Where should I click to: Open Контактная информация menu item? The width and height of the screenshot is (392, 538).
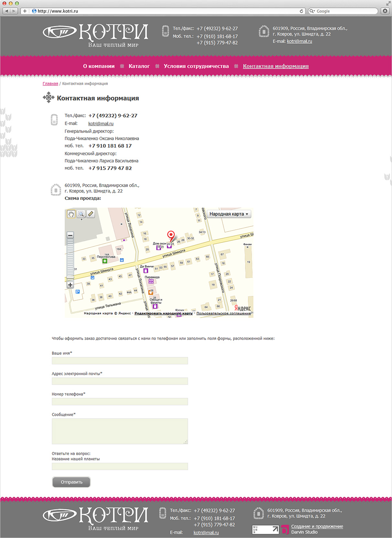[x=276, y=66]
